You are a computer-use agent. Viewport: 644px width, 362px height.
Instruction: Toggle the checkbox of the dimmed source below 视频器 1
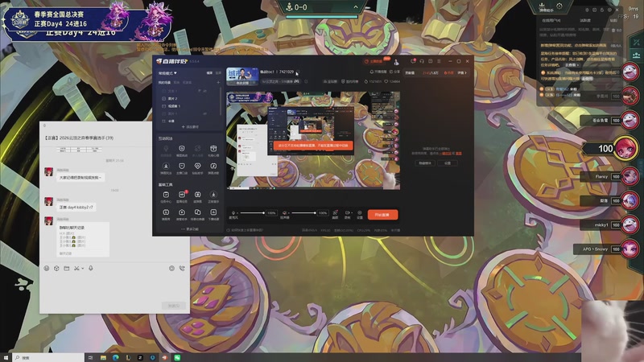(164, 113)
